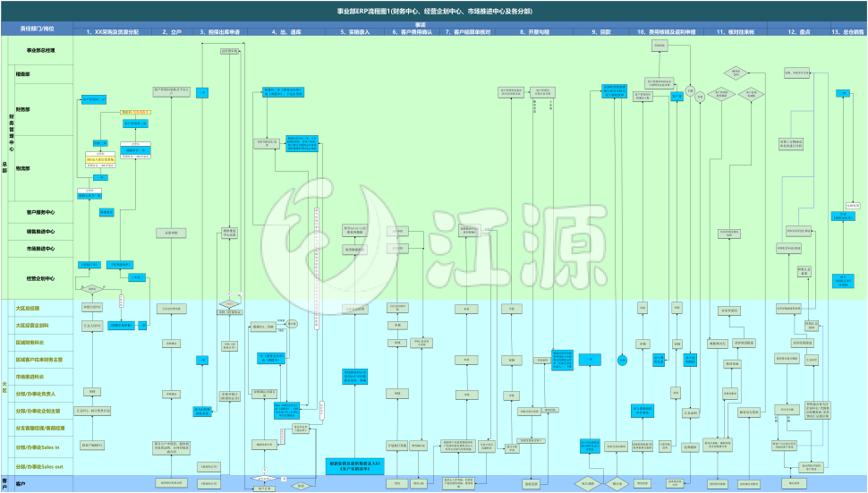Click column header 6、客户费用确认
This screenshot has height=493, width=868.
(x=413, y=32)
